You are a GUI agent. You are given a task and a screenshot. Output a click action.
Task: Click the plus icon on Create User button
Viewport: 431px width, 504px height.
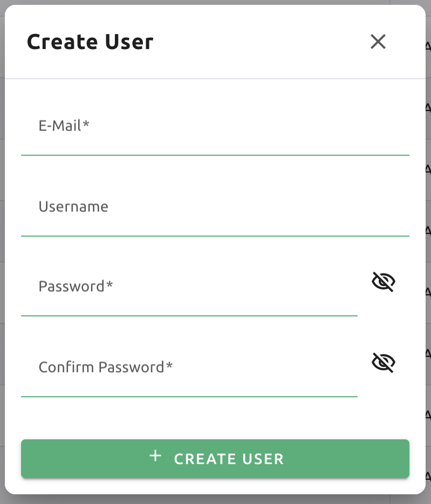[155, 456]
